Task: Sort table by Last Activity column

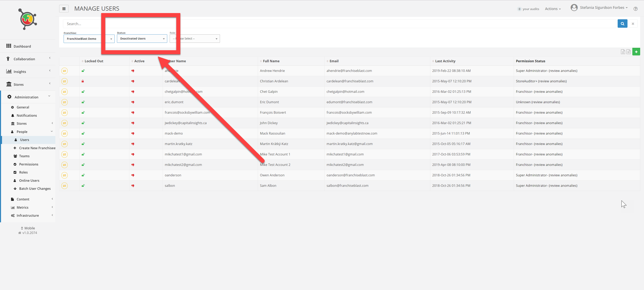Action: 445,61
